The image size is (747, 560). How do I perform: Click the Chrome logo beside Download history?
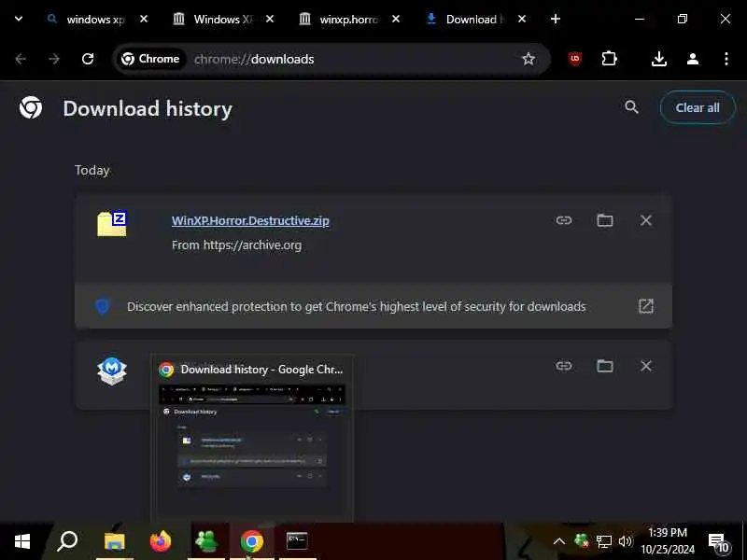31,107
